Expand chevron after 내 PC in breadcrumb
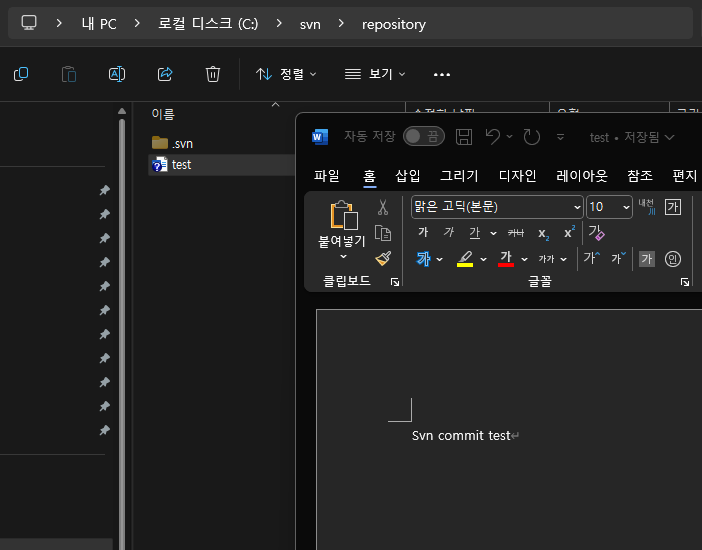The image size is (702, 550). tap(137, 23)
